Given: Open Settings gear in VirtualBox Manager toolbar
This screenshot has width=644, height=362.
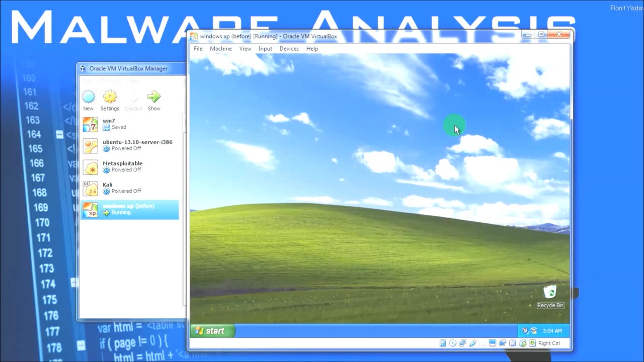Looking at the screenshot, I should point(110,97).
